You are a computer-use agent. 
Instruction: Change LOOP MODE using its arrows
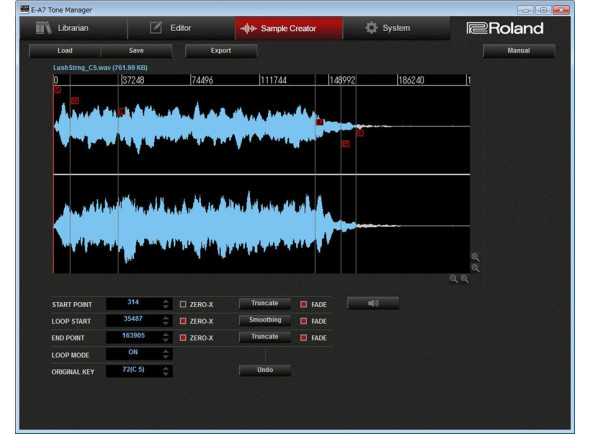click(166, 354)
